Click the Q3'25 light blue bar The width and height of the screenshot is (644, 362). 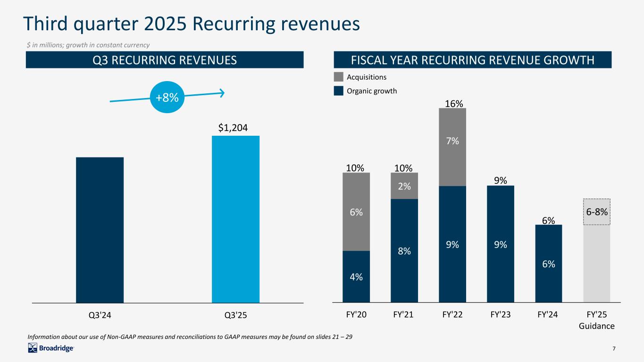tap(235, 219)
